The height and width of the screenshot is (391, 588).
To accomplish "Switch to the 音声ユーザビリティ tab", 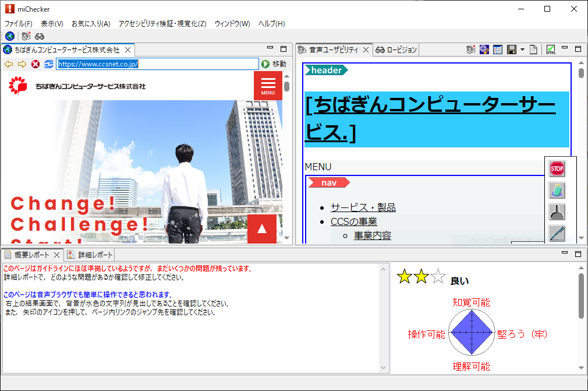I will (x=333, y=50).
